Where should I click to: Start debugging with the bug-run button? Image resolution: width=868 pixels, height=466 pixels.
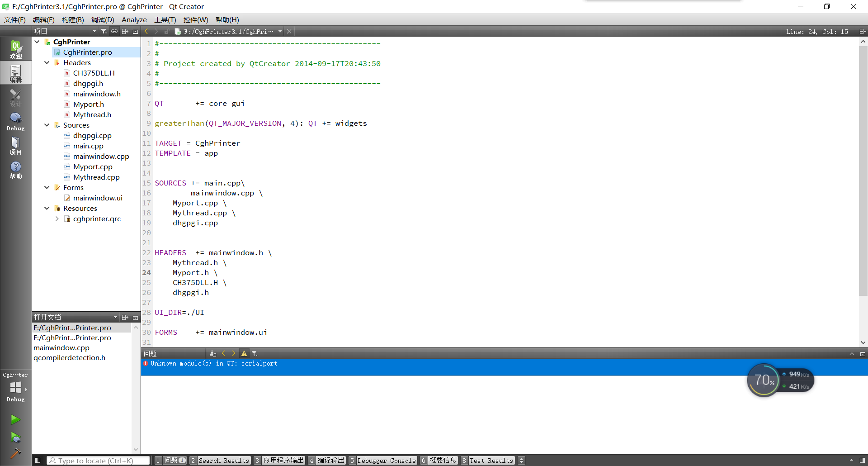pos(15,437)
